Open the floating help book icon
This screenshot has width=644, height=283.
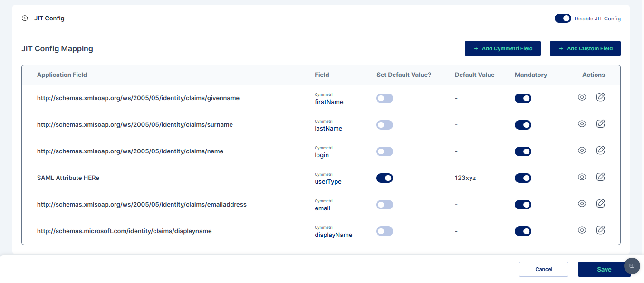[632, 266]
